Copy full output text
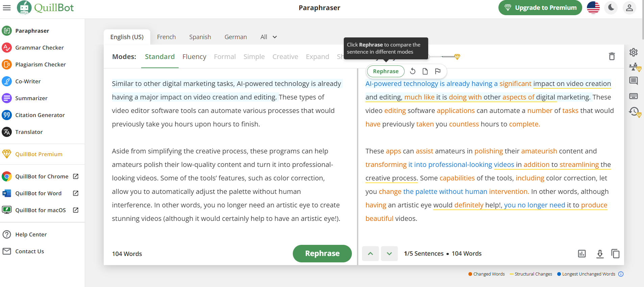 (615, 254)
